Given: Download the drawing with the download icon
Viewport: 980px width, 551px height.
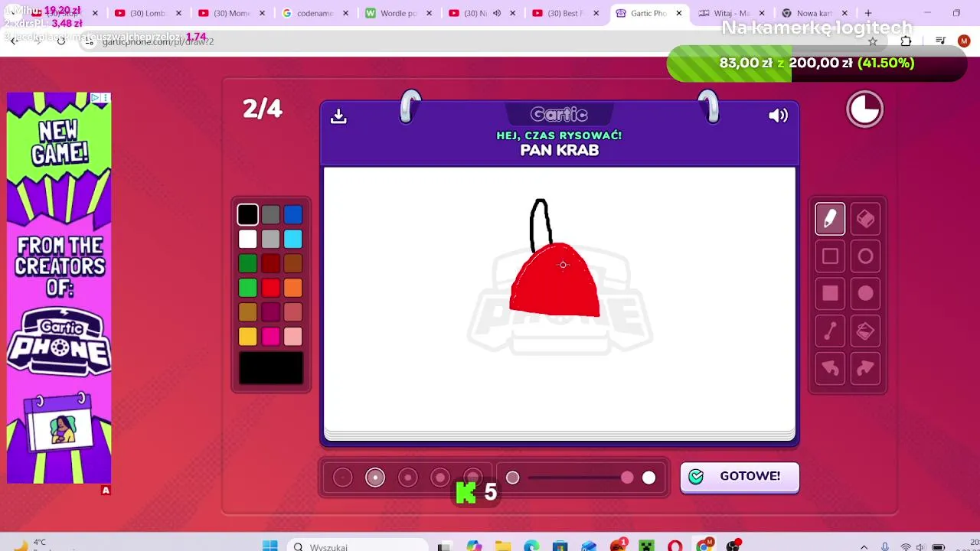Looking at the screenshot, I should click(338, 116).
